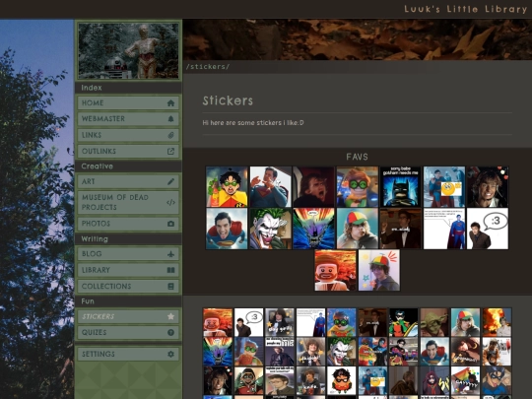532x399 pixels.
Task: Click the rainbow Batman burst sticker in Favs
Action: click(314, 229)
